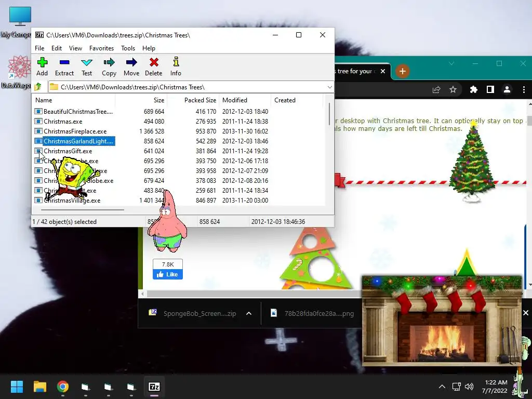The width and height of the screenshot is (532, 399).
Task: Click the vertical scrollbar thumb in file list
Action: pyautogui.click(x=329, y=114)
